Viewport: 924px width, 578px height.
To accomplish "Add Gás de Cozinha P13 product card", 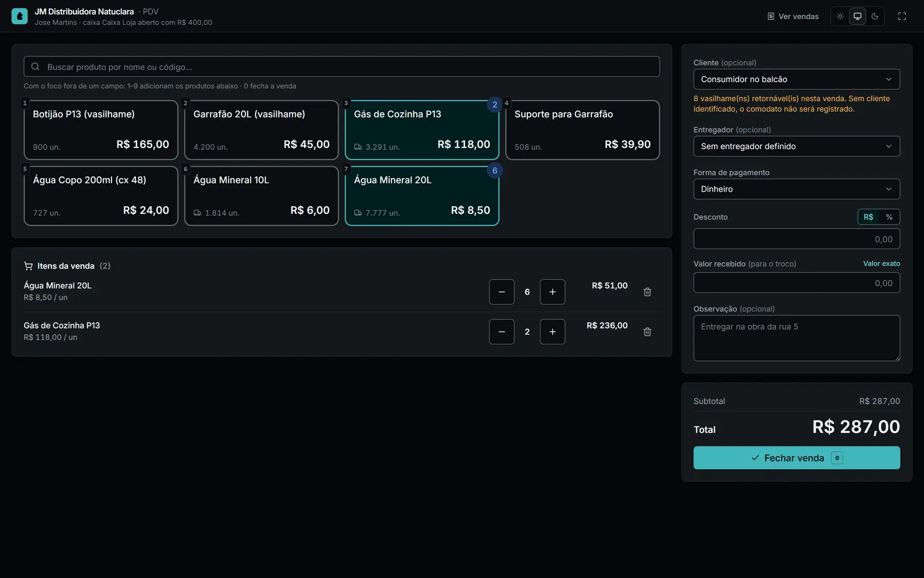I will (x=422, y=130).
